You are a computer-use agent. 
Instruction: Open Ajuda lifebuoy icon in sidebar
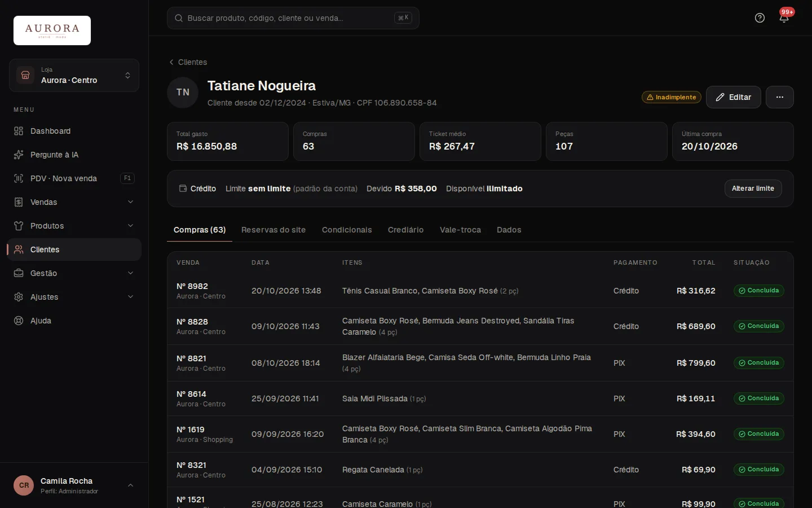pos(19,321)
